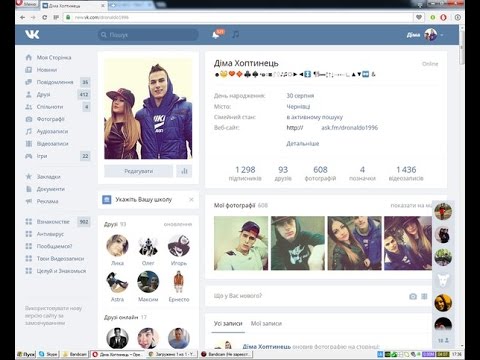
Task: Click the camera icon in the post box
Action: coord(413,296)
